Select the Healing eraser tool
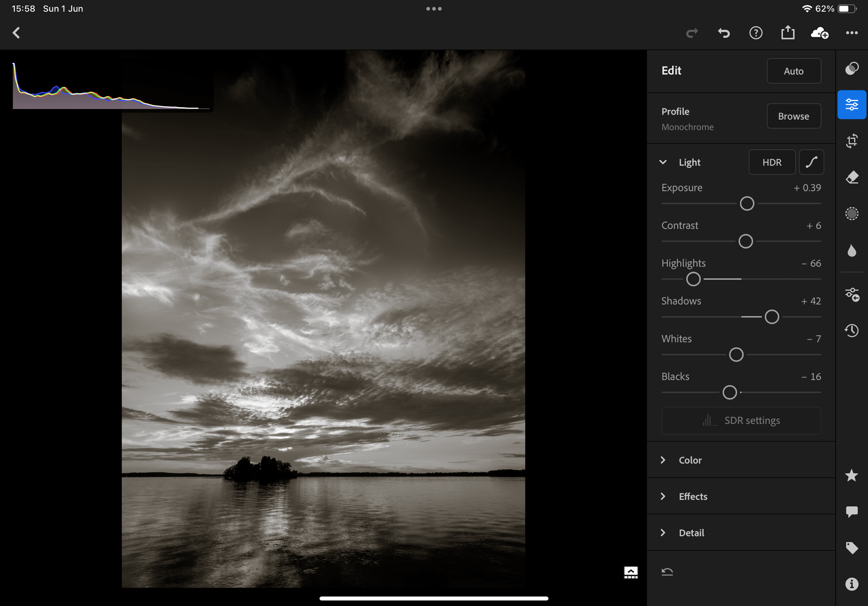Image resolution: width=868 pixels, height=606 pixels. click(x=852, y=177)
